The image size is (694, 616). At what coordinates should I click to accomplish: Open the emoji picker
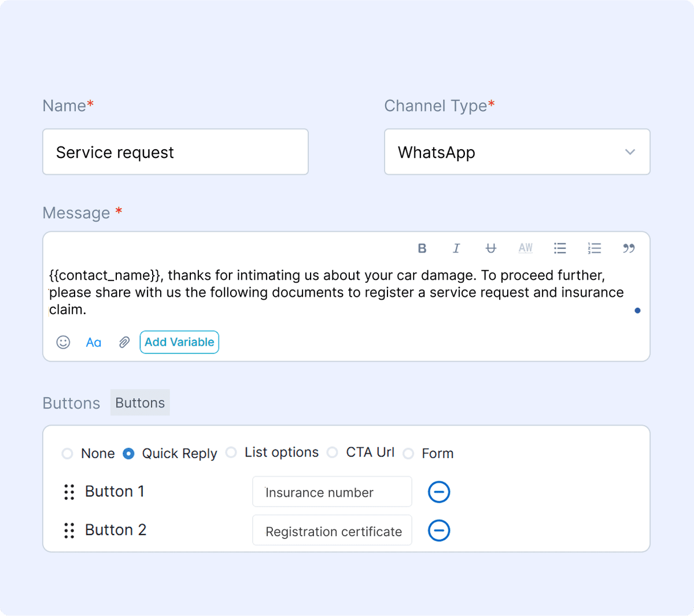click(63, 342)
